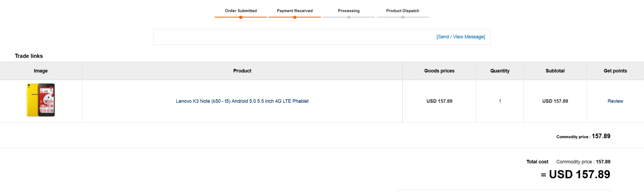
Task: Click the Payment Received step dot
Action: (x=295, y=17)
